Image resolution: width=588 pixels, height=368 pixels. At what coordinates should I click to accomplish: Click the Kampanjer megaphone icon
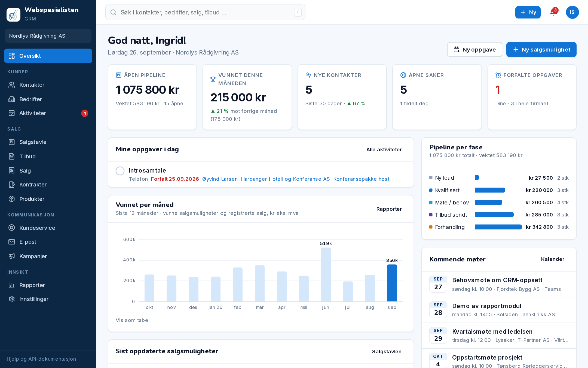[12, 256]
